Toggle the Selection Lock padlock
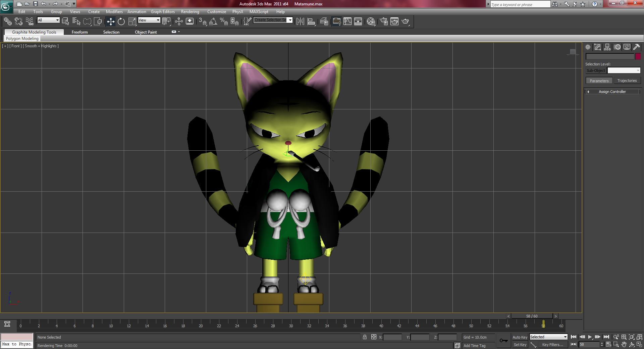644x349 pixels. click(x=365, y=337)
